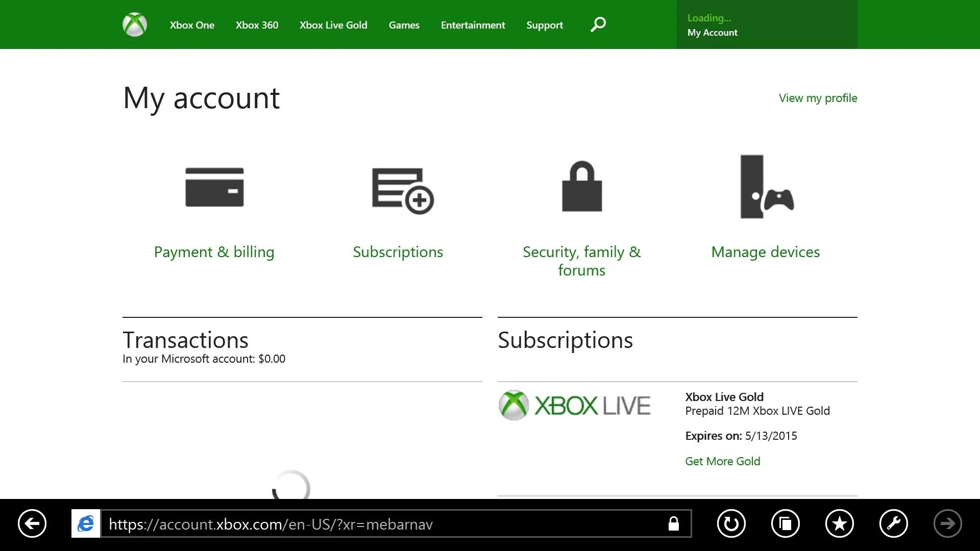
Task: Click the Xbox sphere logo icon
Action: [135, 24]
